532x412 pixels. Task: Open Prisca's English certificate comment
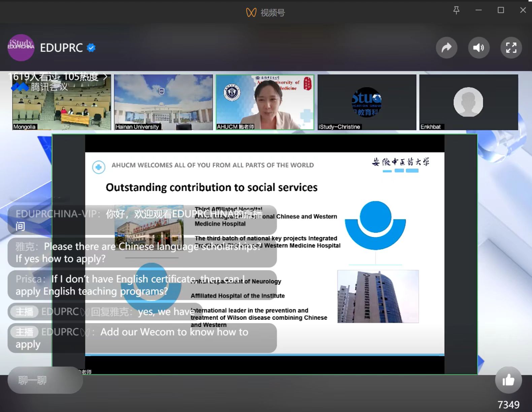pyautogui.click(x=142, y=285)
